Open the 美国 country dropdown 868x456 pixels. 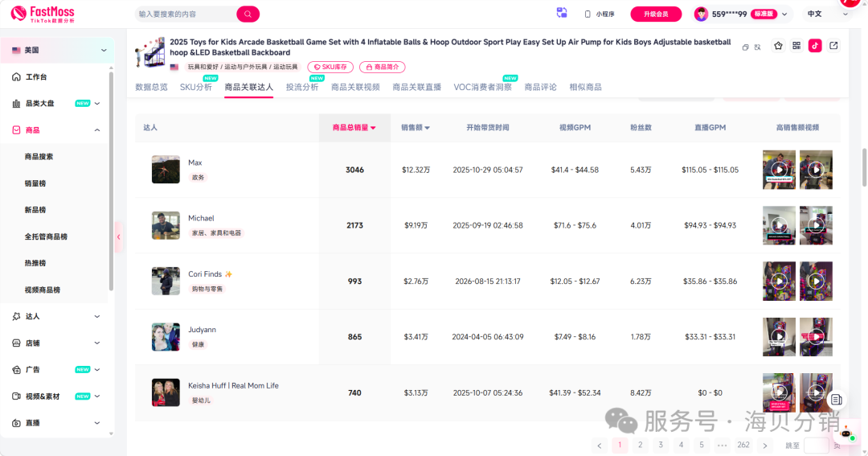59,51
